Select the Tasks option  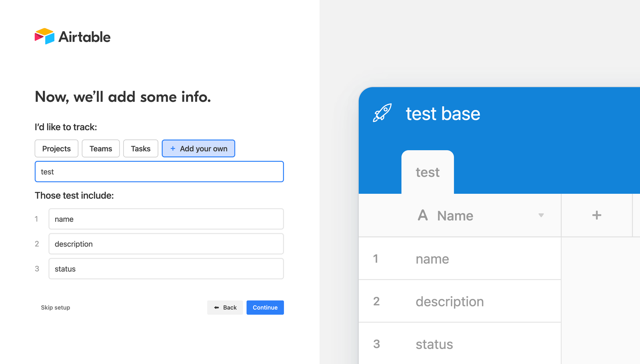coord(141,149)
